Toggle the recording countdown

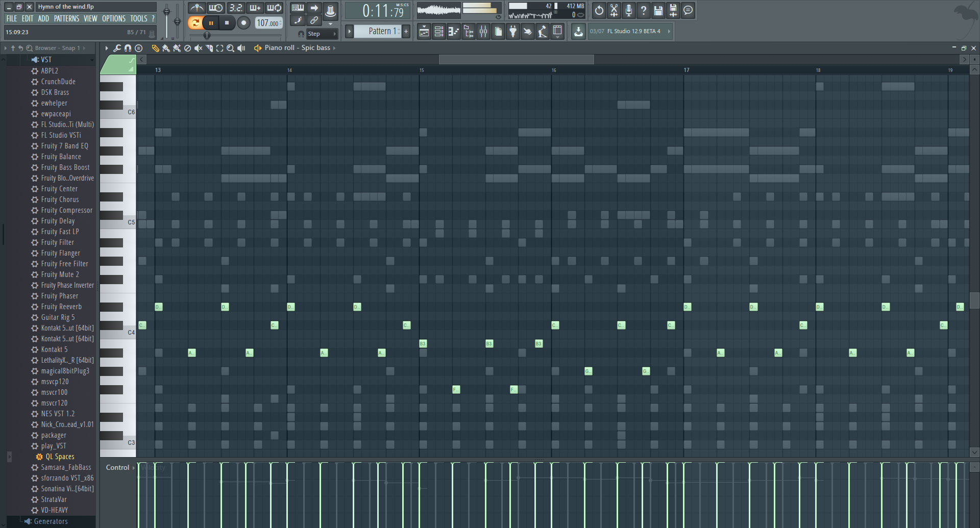tap(235, 8)
